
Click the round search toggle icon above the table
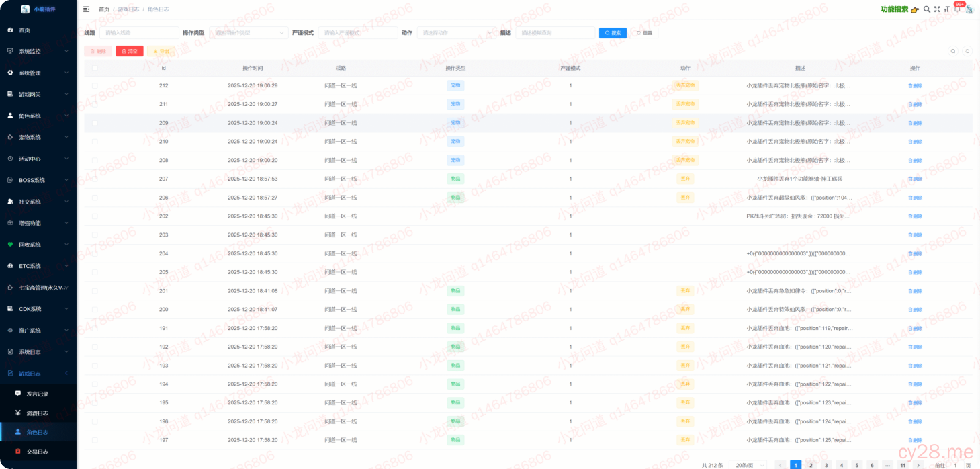click(x=952, y=51)
